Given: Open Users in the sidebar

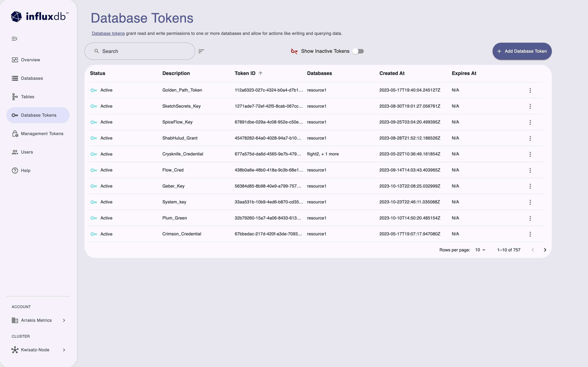Looking at the screenshot, I should pyautogui.click(x=38, y=152).
